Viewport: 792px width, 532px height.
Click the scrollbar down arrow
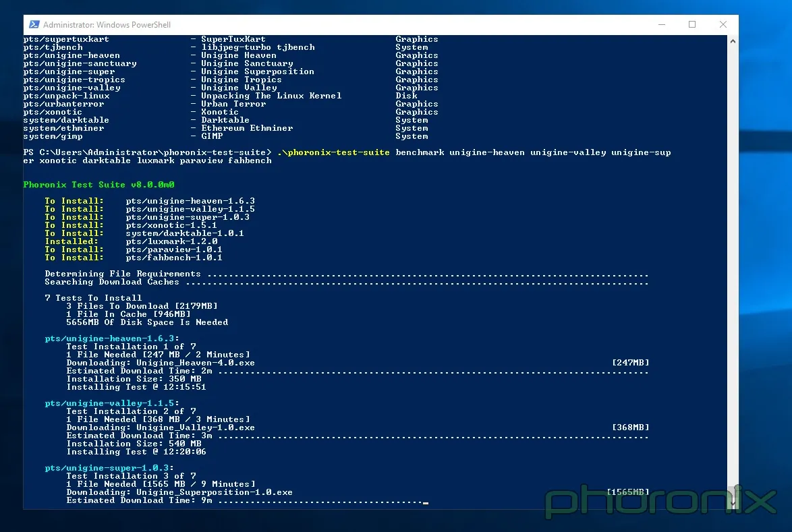[x=733, y=503]
